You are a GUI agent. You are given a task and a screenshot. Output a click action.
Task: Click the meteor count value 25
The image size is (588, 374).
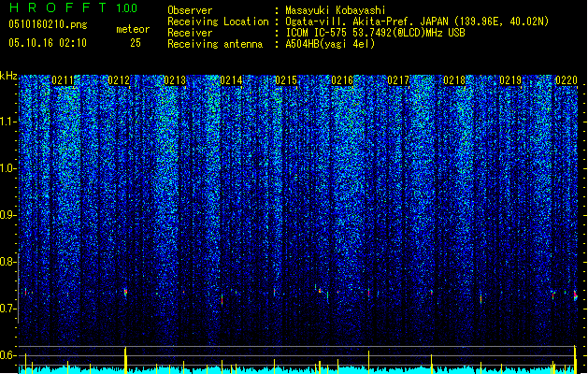tap(136, 43)
